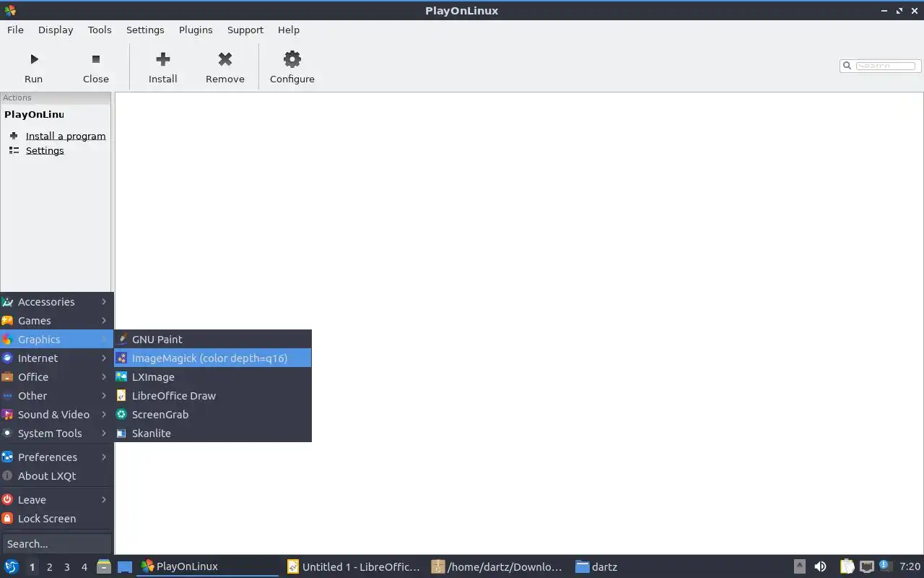The width and height of the screenshot is (924, 578).
Task: Click the LibreOffice Draw document icon
Action: [x=122, y=395]
